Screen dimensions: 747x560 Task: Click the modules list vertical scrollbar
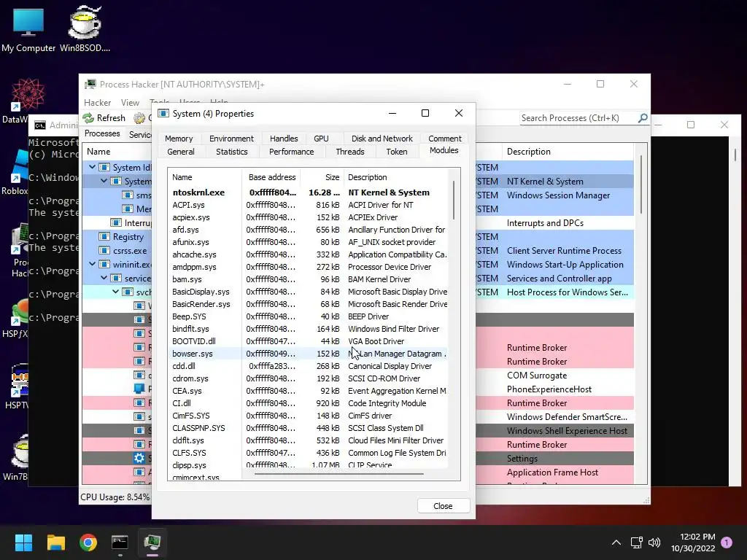[454, 200]
